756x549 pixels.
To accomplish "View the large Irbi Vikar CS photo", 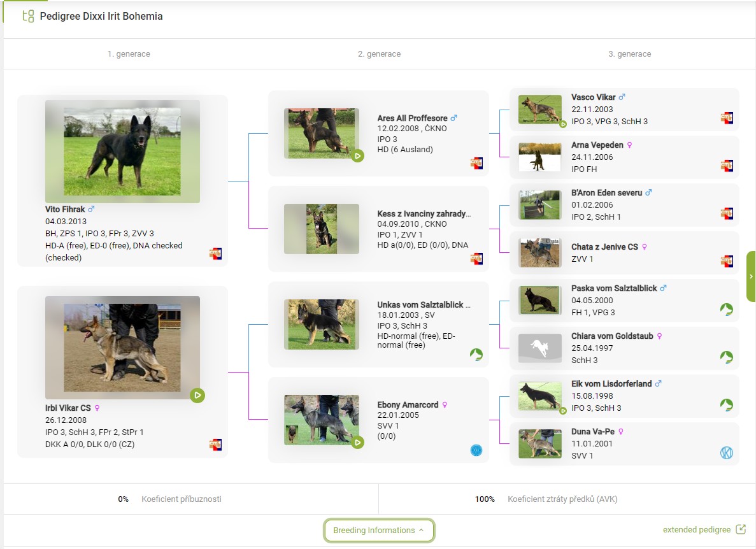I will 122,348.
